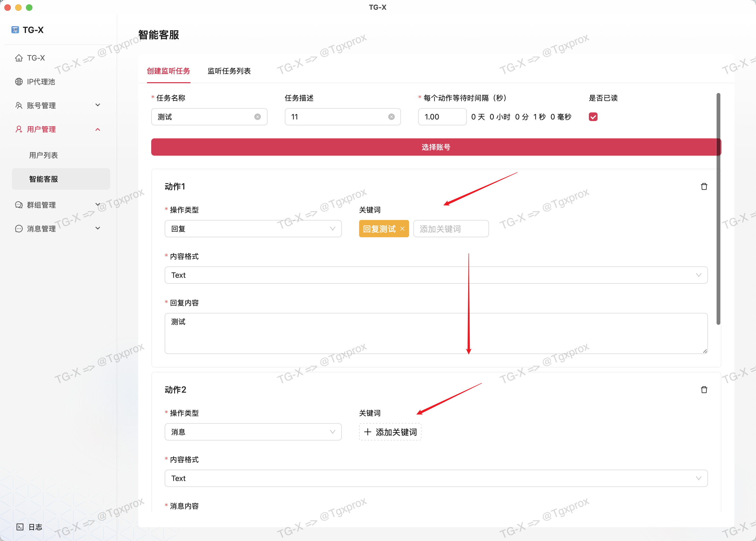Delete 动作2 with its trash icon
The image size is (756, 541).
tap(704, 389)
